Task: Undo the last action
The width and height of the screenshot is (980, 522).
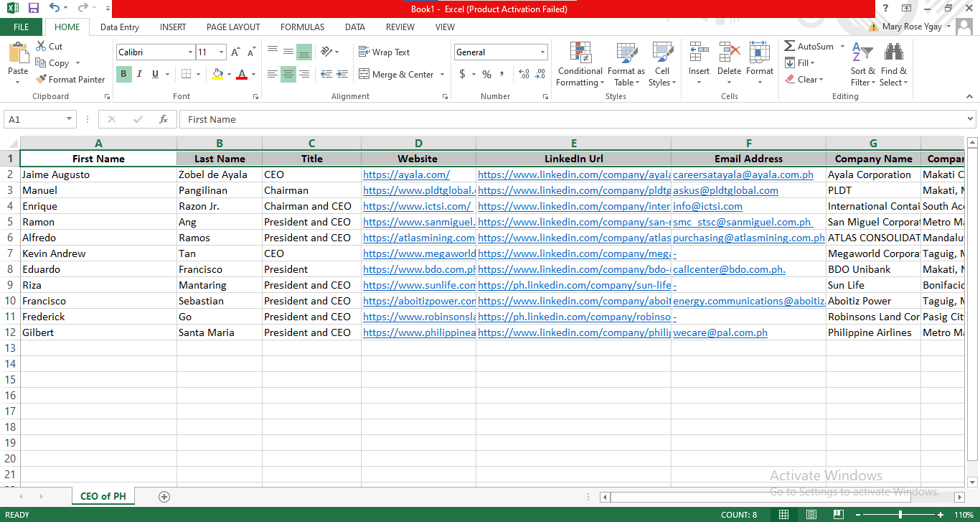Action: [55, 9]
